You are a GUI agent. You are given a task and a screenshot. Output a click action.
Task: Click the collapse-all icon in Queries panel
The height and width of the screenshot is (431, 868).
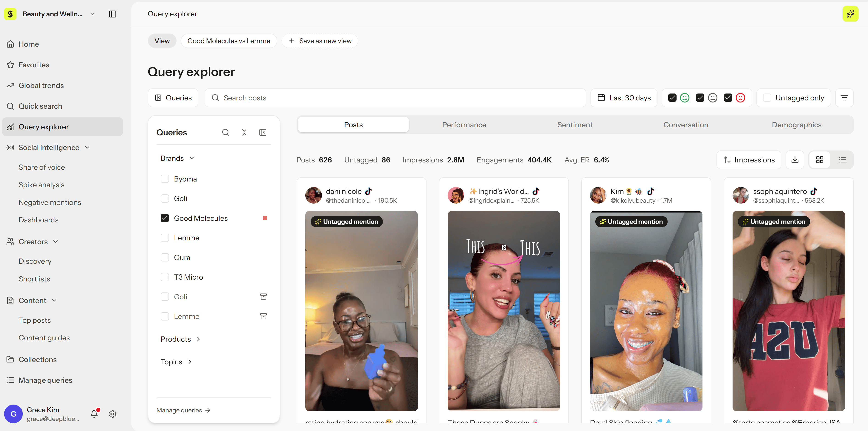244,133
